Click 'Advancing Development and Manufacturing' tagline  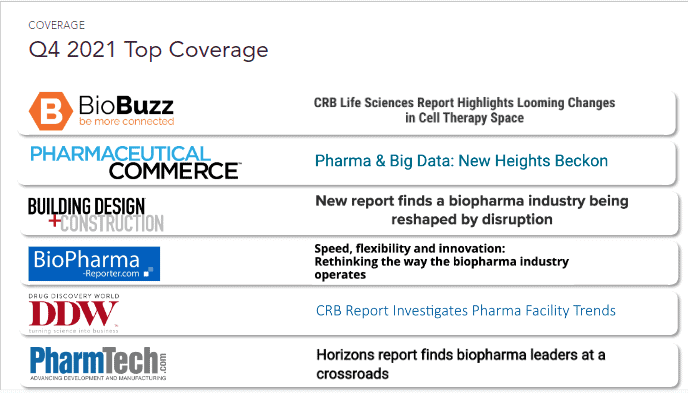coord(98,378)
